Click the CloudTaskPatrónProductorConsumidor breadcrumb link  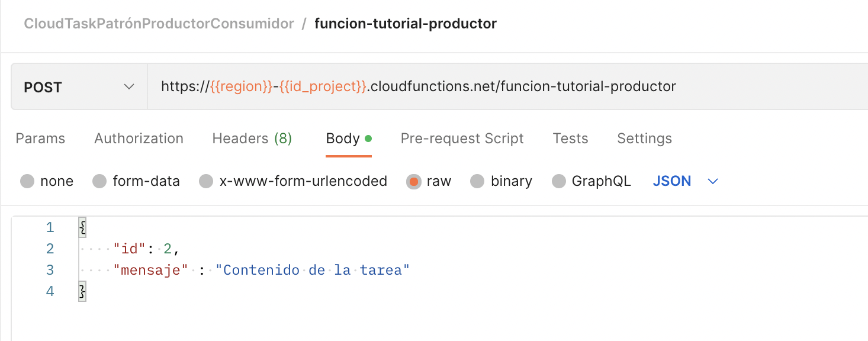pos(159,24)
